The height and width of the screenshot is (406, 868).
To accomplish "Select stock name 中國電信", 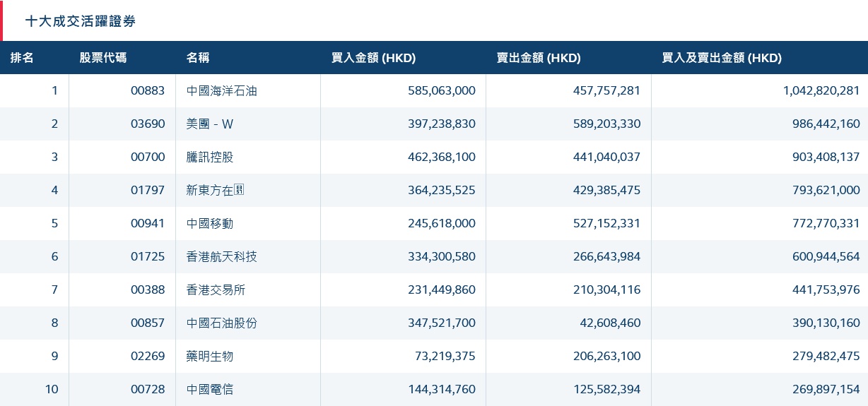I will pos(210,389).
